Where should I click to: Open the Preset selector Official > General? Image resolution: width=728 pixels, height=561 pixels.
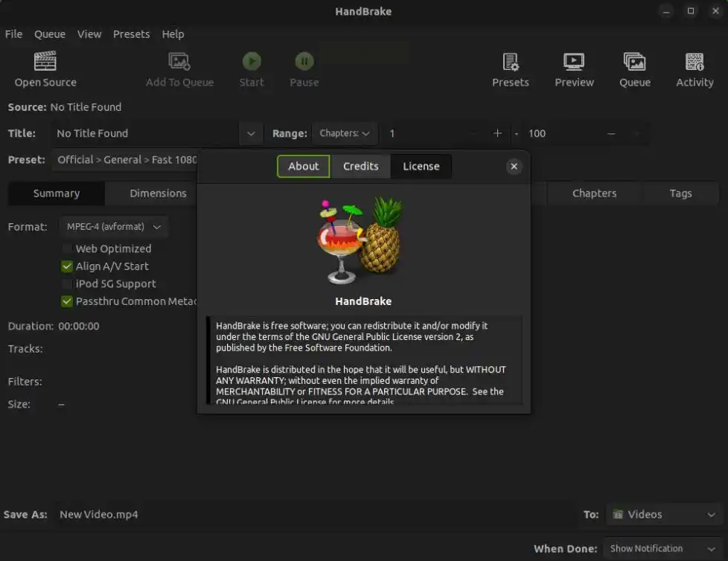125,160
